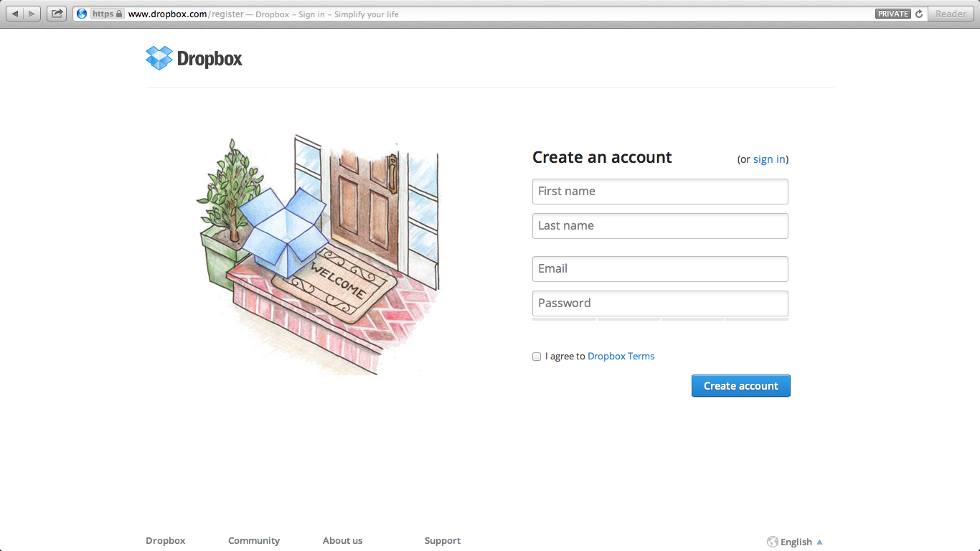Click the Create account button
The width and height of the screenshot is (980, 551).
(741, 386)
